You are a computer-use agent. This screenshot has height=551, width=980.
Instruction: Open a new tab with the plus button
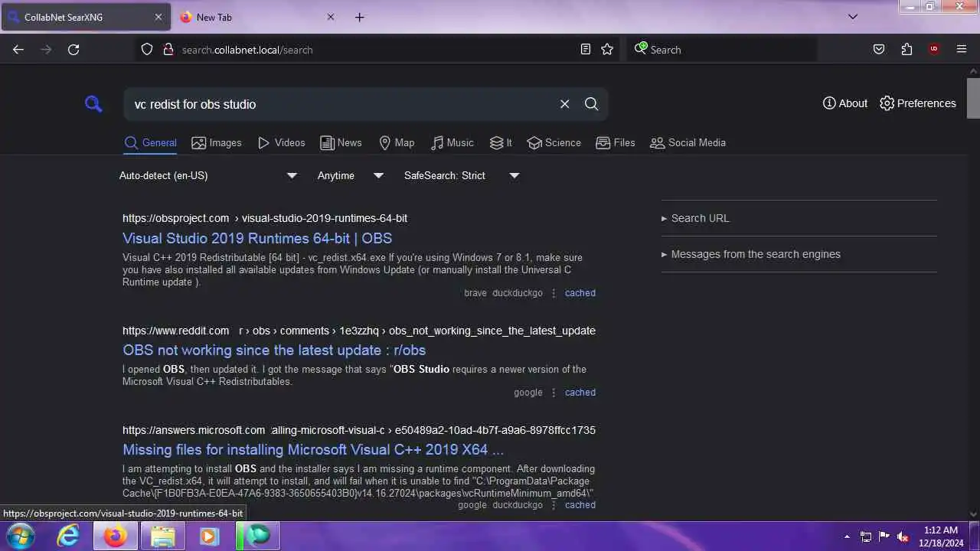360,17
